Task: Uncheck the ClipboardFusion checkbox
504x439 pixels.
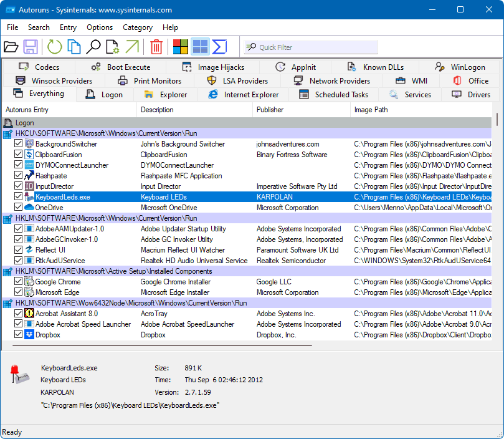Action: coord(18,154)
